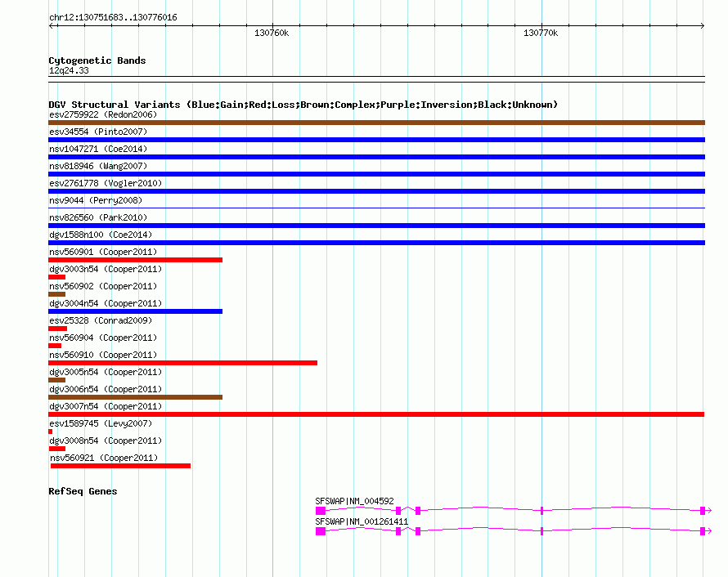728x577 pixels.
Task: Select the blue esv34554 gain bar
Action: pos(376,140)
